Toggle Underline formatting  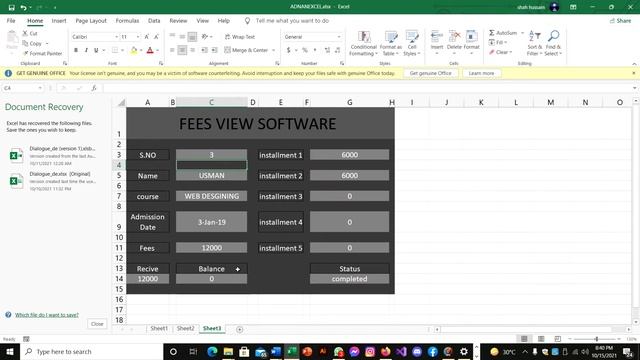(96, 50)
